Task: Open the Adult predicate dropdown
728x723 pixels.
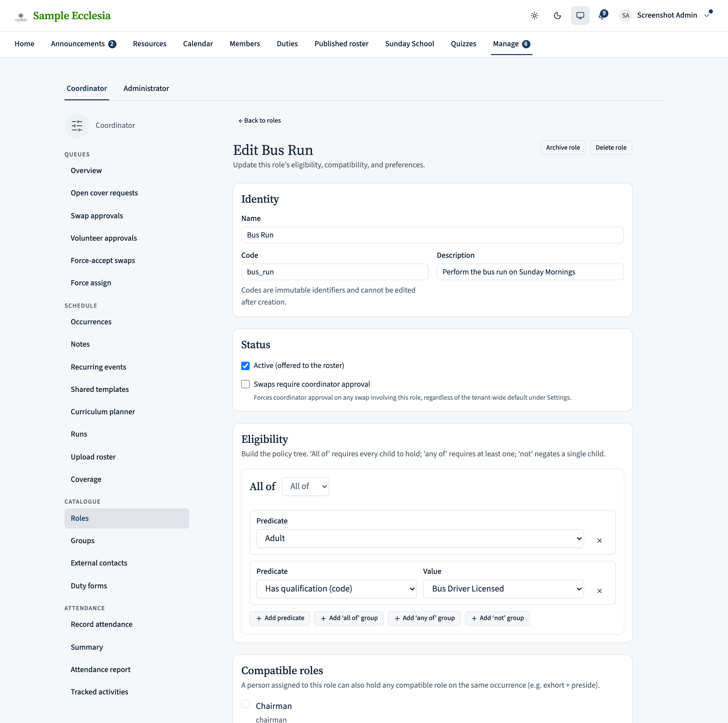Action: pyautogui.click(x=420, y=538)
